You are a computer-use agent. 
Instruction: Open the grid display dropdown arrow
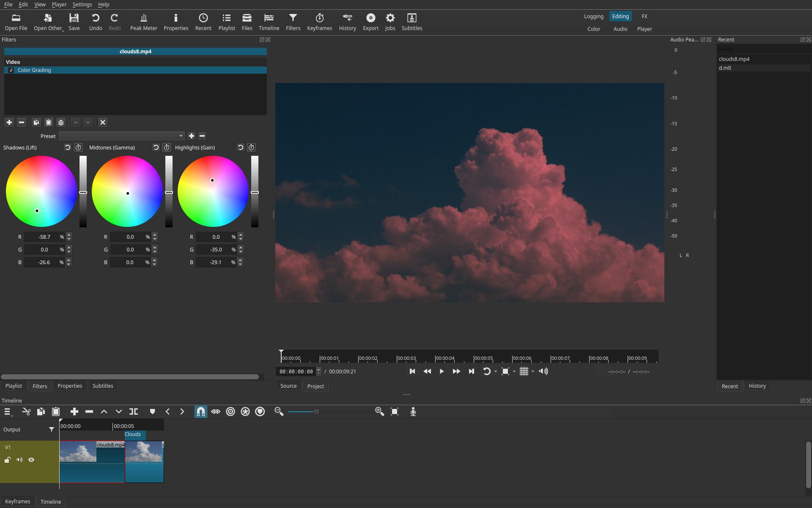pos(533,372)
